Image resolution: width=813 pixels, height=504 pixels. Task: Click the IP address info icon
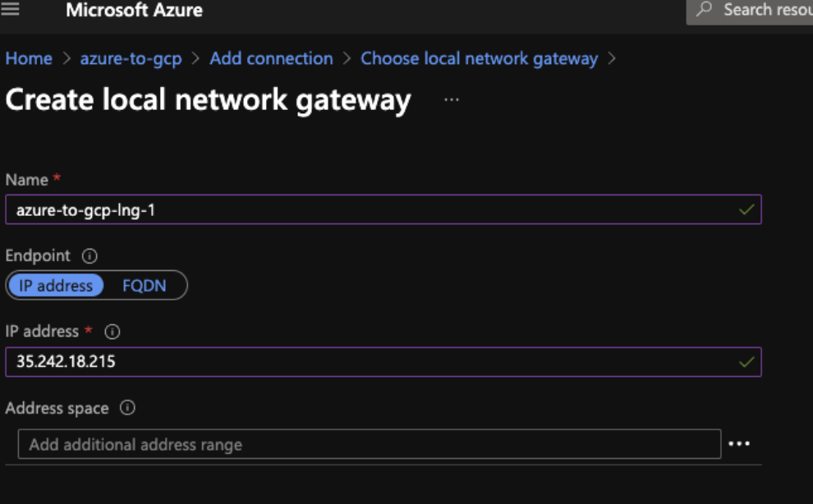113,332
